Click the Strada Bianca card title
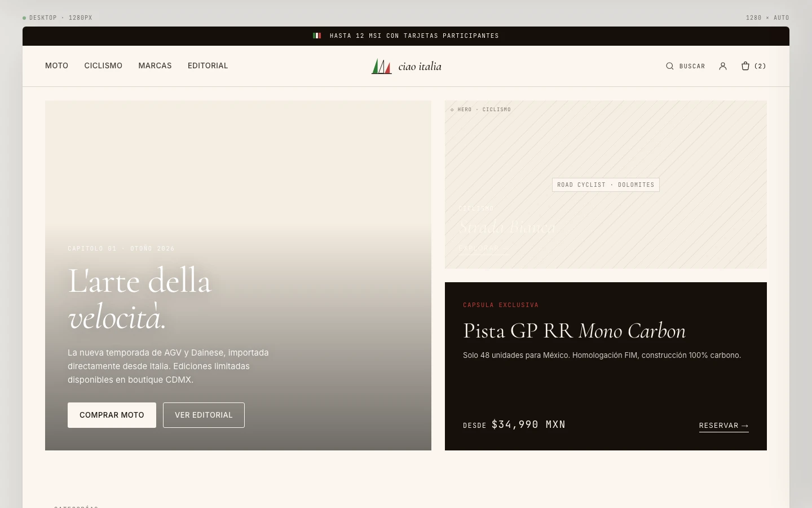Image resolution: width=812 pixels, height=508 pixels. [507, 227]
